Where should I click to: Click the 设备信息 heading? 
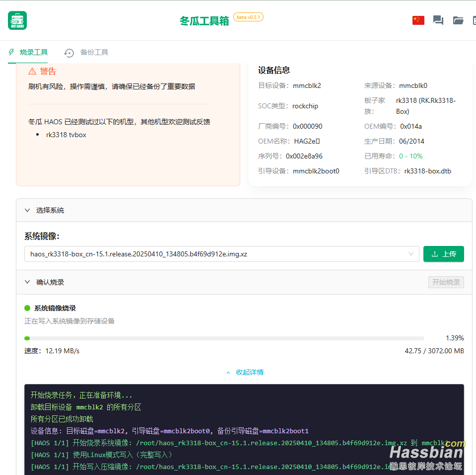[x=273, y=70]
